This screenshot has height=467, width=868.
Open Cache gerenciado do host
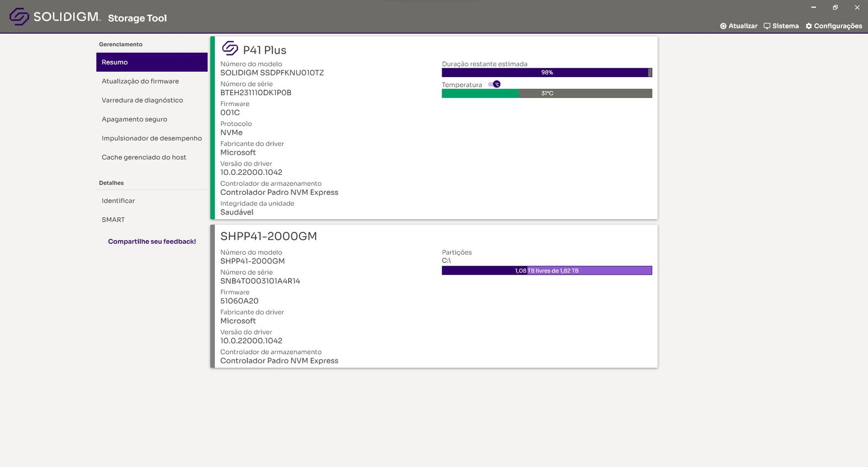point(144,157)
